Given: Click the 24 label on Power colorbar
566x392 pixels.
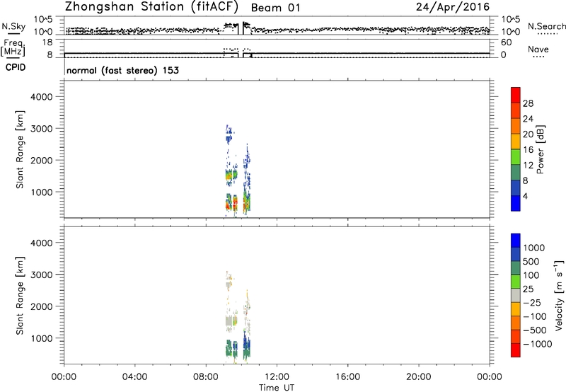Looking at the screenshot, I should click(528, 119).
